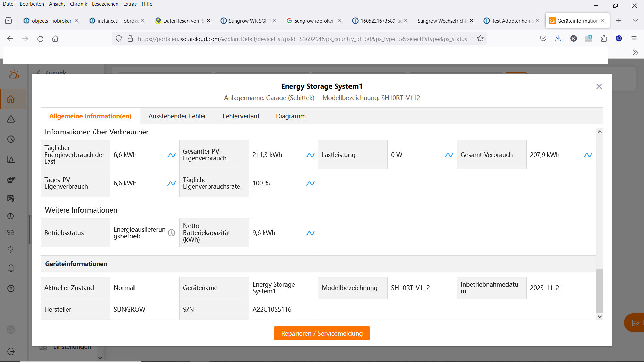The width and height of the screenshot is (644, 362).
Task: Open trend chart for Gesamt-Verbrauch
Action: click(588, 155)
